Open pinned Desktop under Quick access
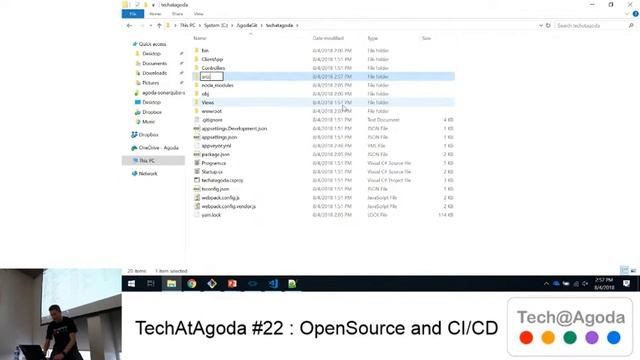The image size is (640, 360). [151, 53]
